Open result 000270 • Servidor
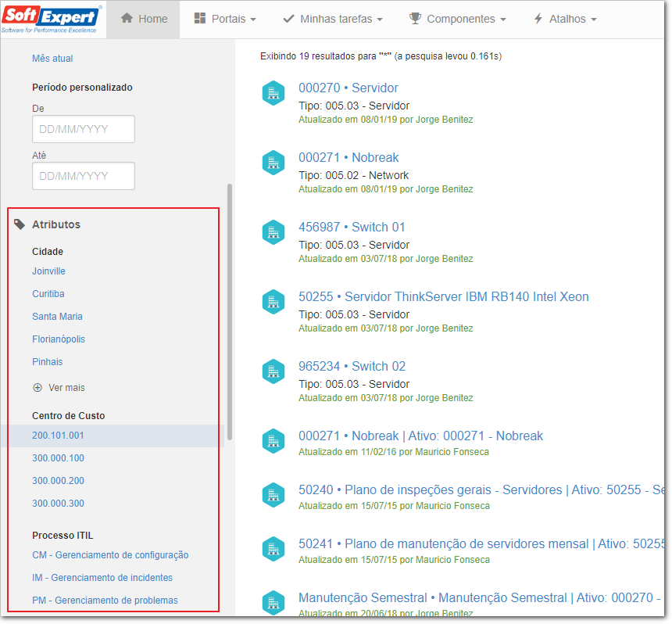Image resolution: width=672 pixels, height=624 pixels. point(349,88)
